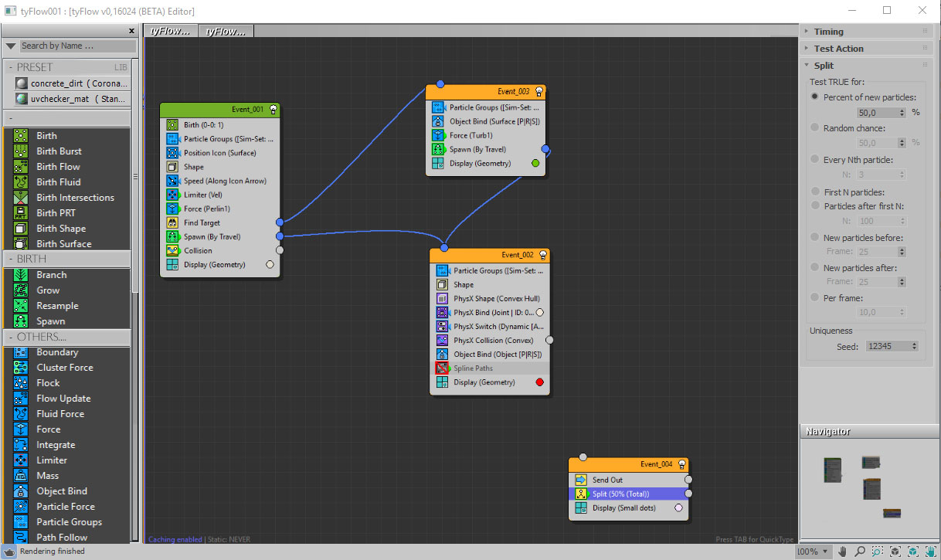Click the Split operator icon in Event_004
941x560 pixels.
click(x=581, y=494)
